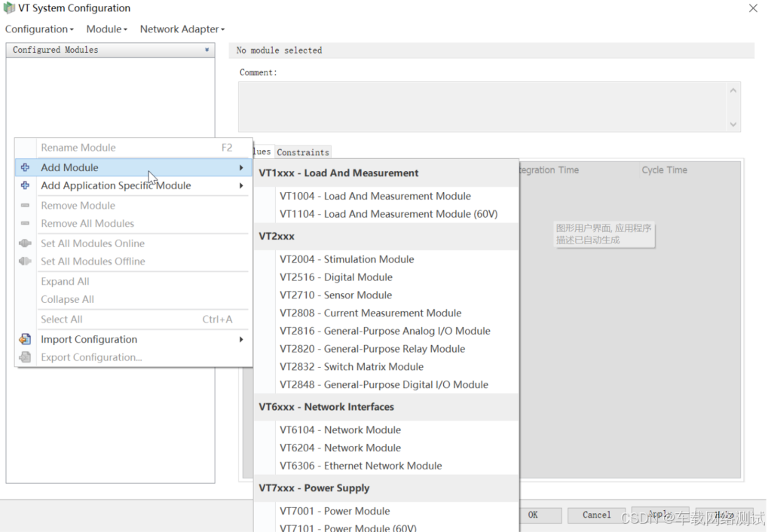Add VT2808 Current Measurement Module
768x532 pixels.
click(x=386, y=313)
